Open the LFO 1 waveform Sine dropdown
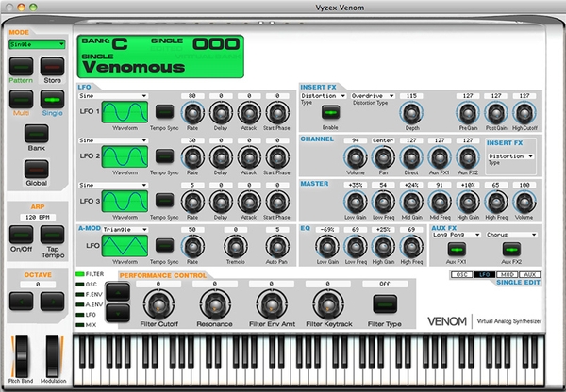Viewport: 566px width, 392px height. (113, 96)
